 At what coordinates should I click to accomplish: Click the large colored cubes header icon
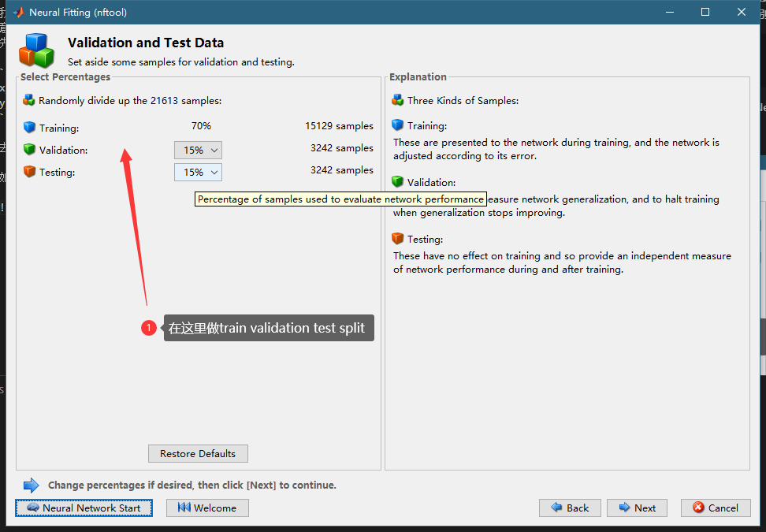36,50
